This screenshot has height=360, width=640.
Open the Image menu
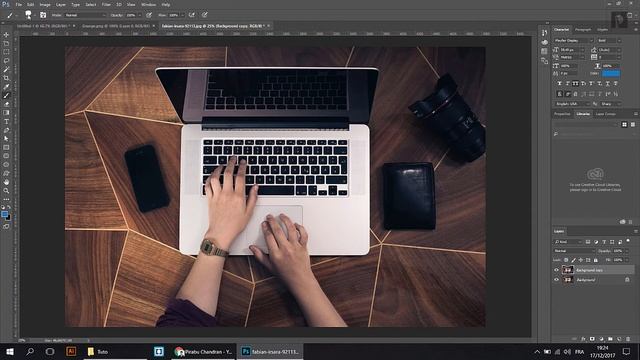45,4
